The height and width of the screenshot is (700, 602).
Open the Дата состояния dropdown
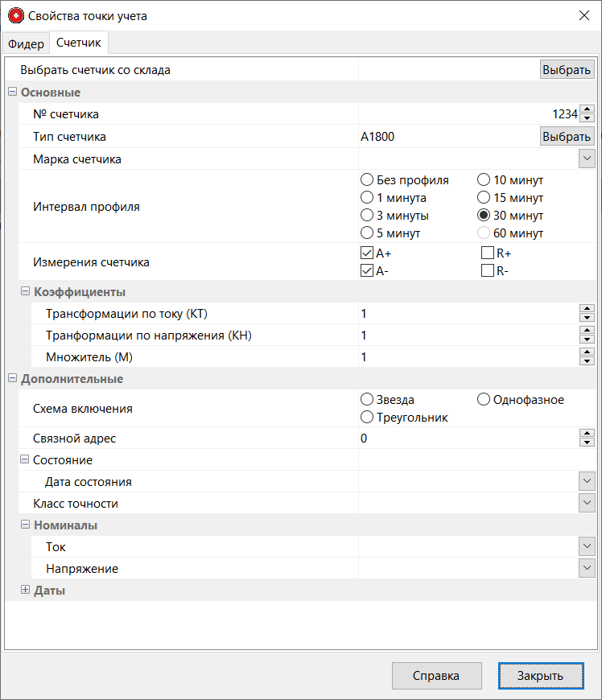pyautogui.click(x=587, y=482)
